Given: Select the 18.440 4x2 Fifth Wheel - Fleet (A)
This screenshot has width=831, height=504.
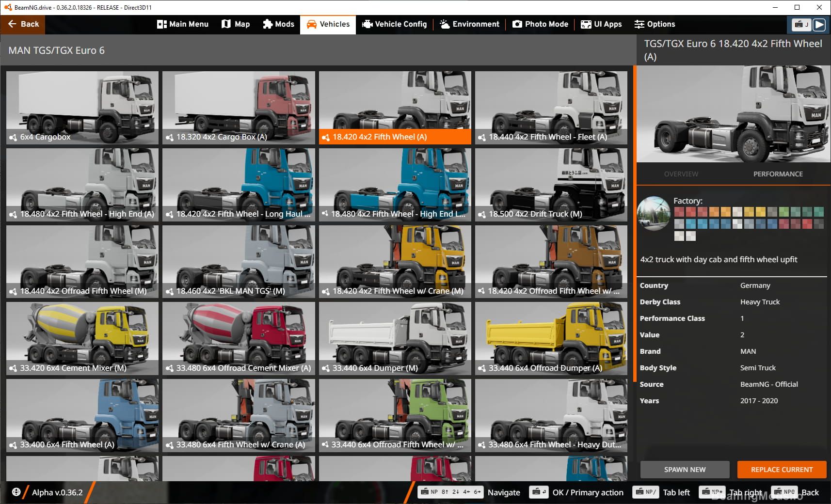Looking at the screenshot, I should [551, 108].
